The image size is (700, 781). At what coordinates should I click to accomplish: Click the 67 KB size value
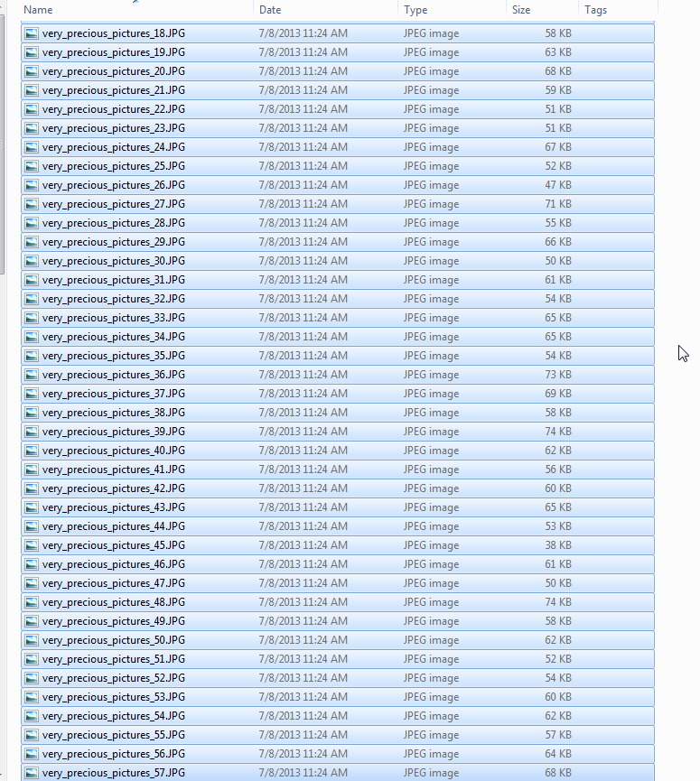click(558, 147)
